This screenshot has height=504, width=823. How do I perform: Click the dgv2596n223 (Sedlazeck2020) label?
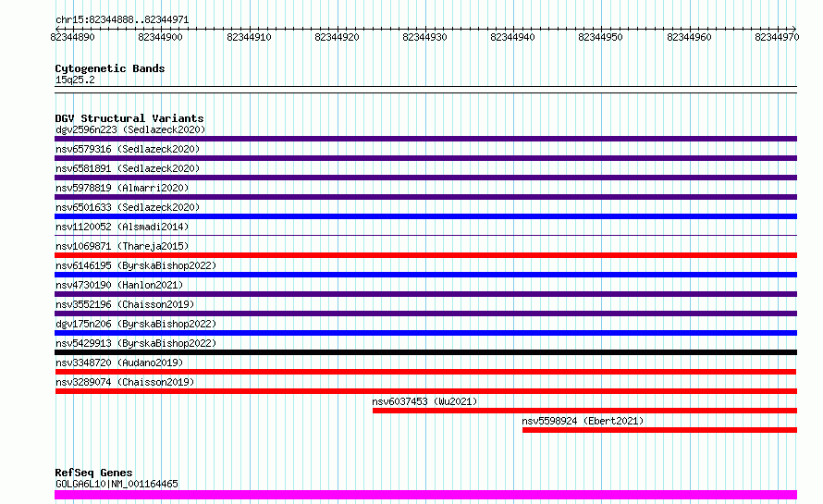[x=130, y=129]
